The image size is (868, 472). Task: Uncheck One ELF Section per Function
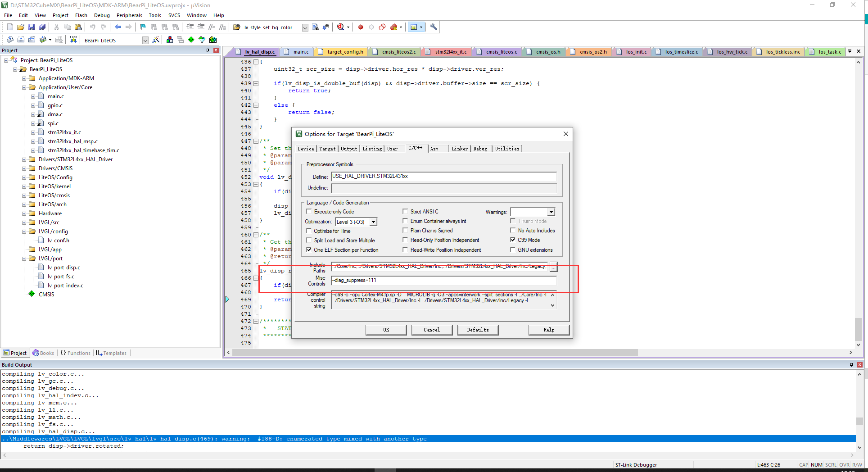(309, 250)
